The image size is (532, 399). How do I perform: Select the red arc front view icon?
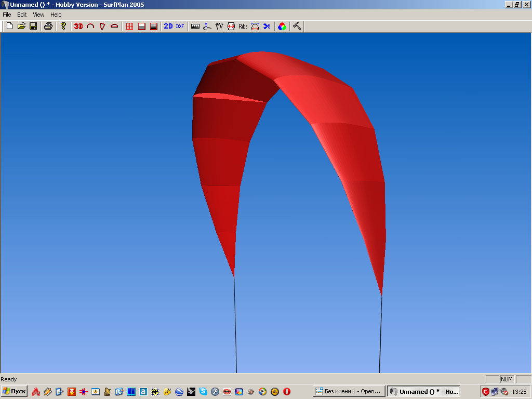click(90, 26)
